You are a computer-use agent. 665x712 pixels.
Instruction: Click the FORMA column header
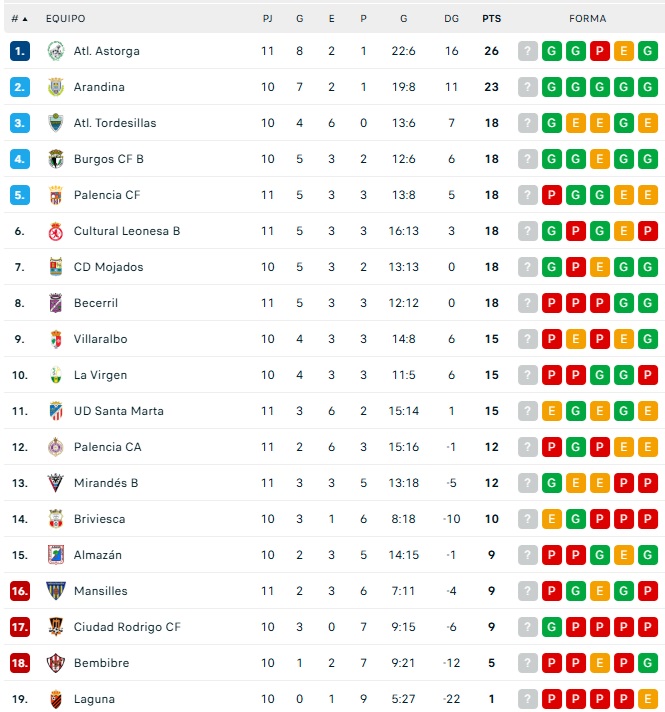click(x=587, y=19)
